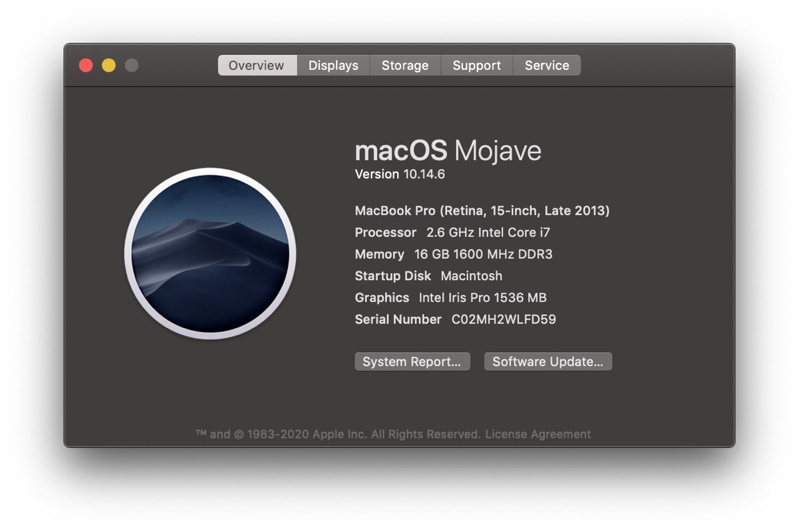
Task: Launch Software Update
Action: point(548,362)
